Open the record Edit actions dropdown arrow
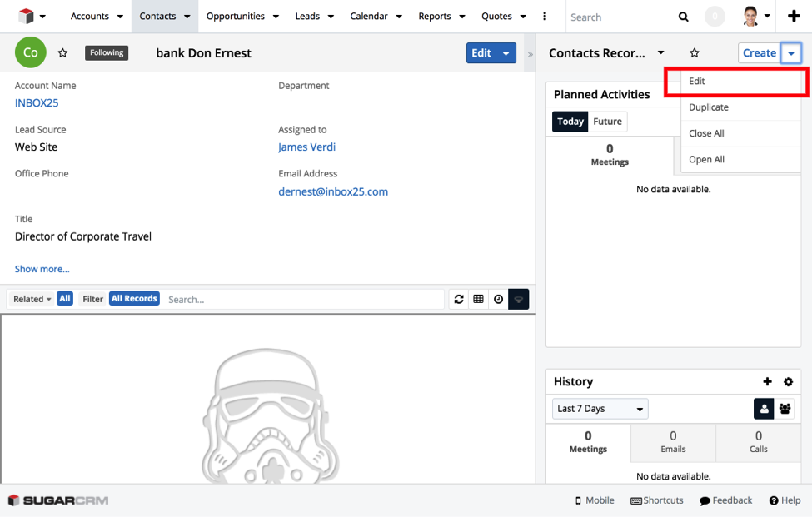812x517 pixels. coord(506,53)
